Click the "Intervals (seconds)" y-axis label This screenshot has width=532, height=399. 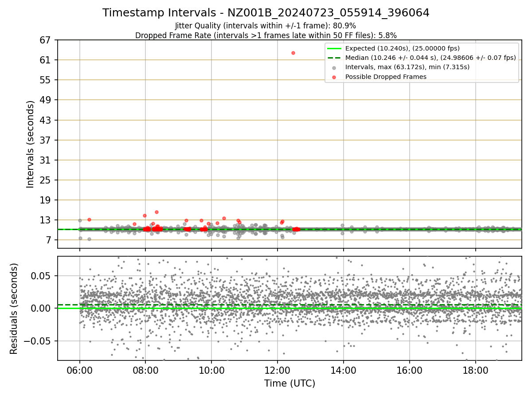(x=30, y=144)
